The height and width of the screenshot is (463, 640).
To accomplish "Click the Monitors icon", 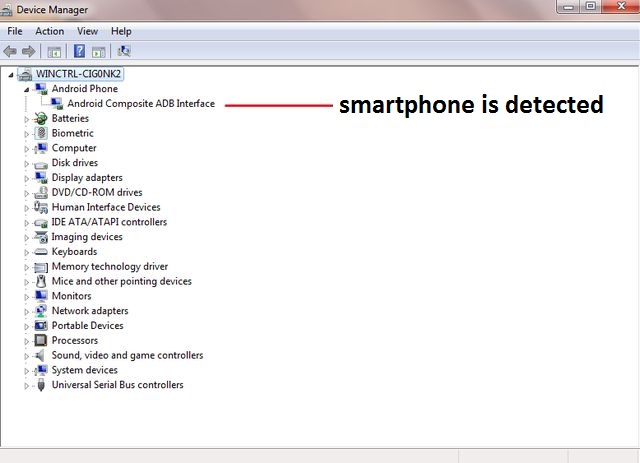I will [41, 296].
